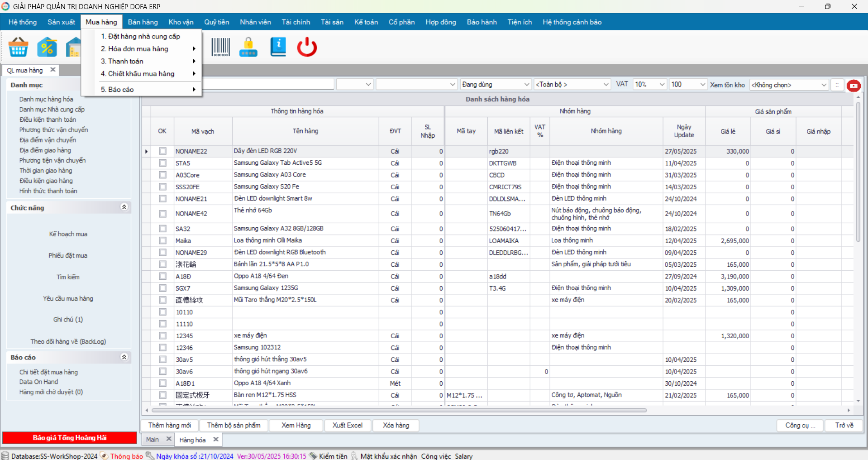Click the Thông báo notification icon
Image resolution: width=868 pixels, height=460 pixels.
[x=104, y=455]
